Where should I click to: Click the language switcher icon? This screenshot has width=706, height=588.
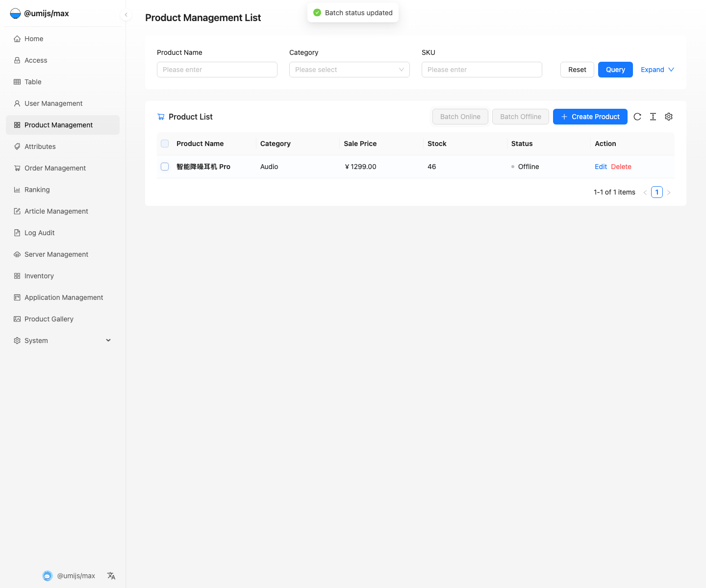(x=111, y=576)
